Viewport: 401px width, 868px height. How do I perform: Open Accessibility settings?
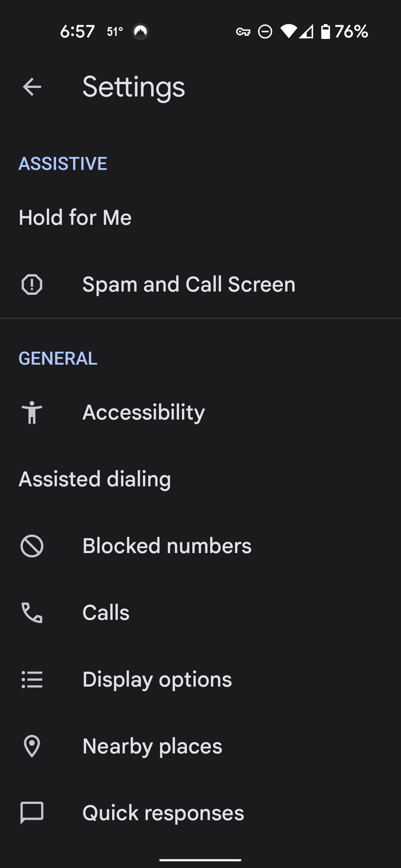pos(200,412)
